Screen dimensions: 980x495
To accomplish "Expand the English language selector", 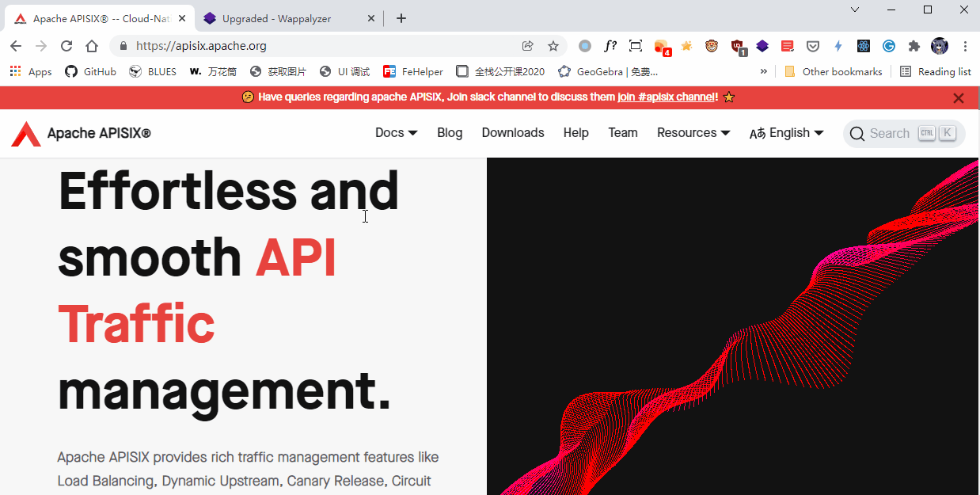I will click(786, 132).
